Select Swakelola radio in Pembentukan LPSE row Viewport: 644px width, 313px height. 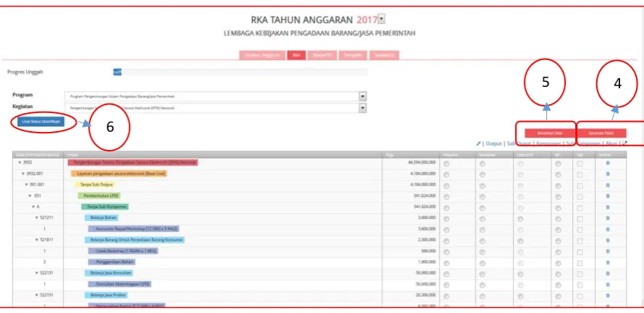(x=482, y=197)
